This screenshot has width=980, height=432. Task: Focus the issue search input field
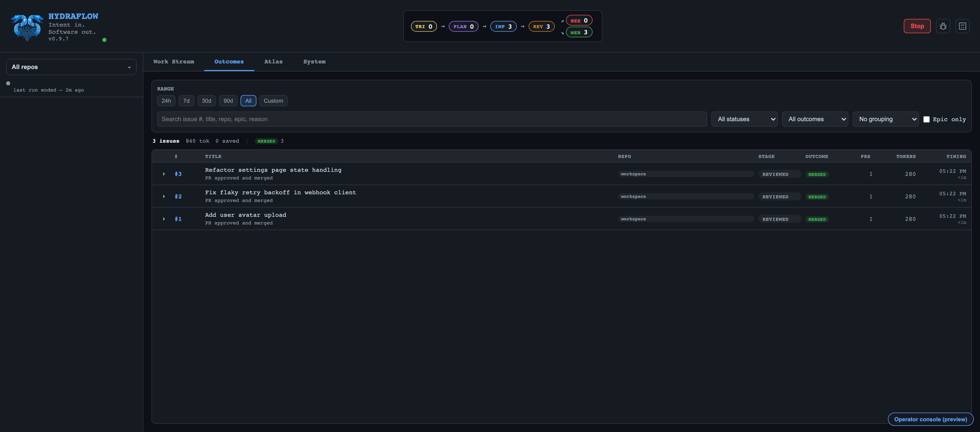[432, 119]
